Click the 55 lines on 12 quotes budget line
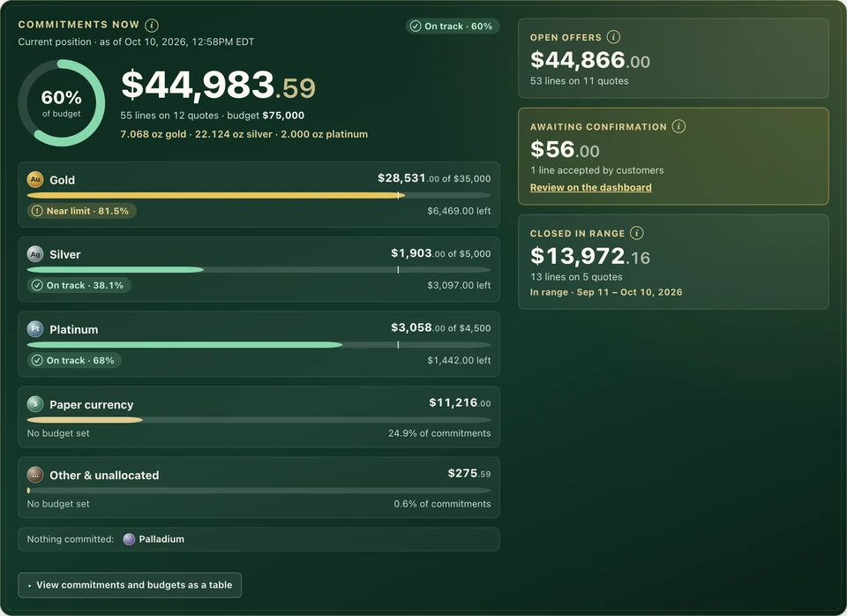This screenshot has width=847, height=616. point(213,116)
